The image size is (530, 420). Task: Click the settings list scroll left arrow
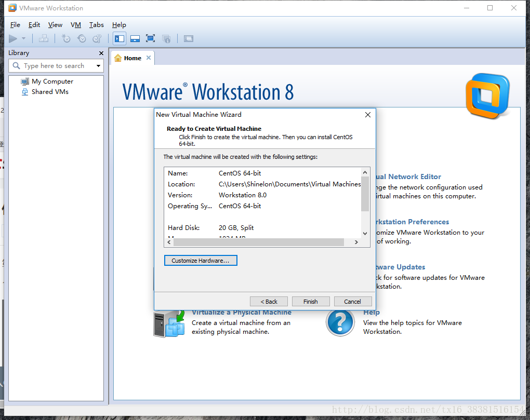(169, 242)
